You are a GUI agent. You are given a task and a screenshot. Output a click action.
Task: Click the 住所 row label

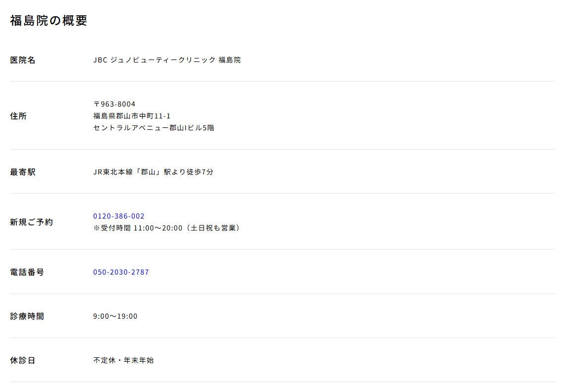18,116
